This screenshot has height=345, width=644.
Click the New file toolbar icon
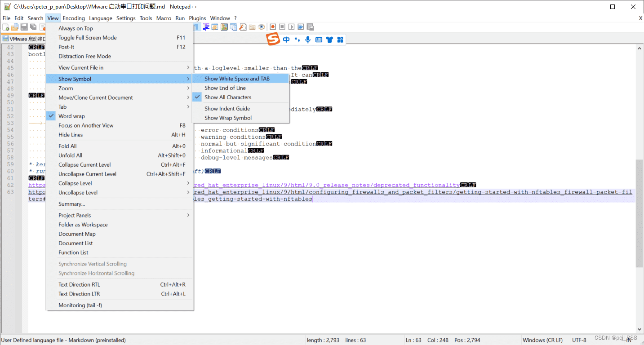(x=6, y=27)
